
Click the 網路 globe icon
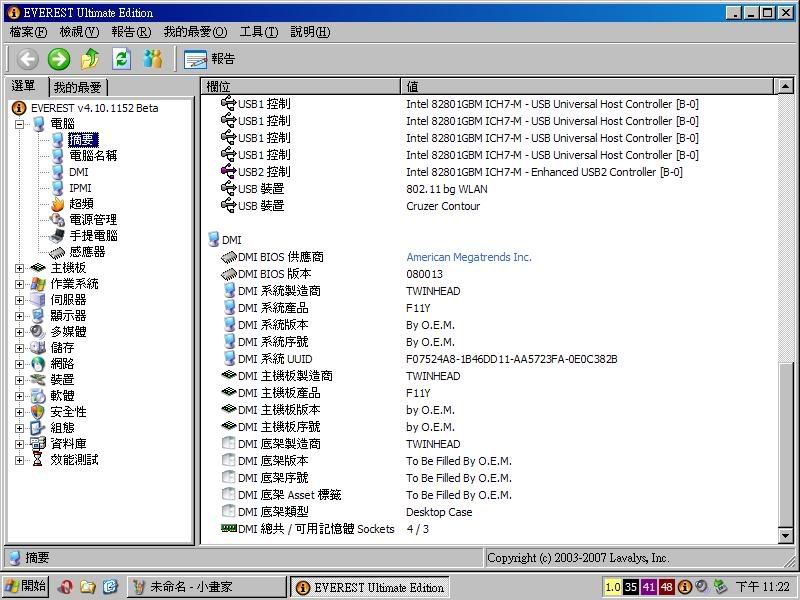coord(38,364)
